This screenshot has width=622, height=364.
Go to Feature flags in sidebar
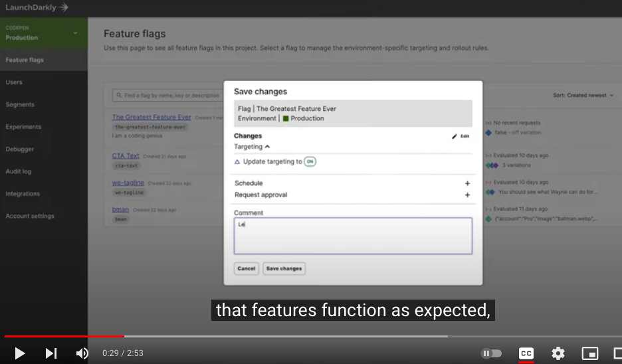click(25, 60)
